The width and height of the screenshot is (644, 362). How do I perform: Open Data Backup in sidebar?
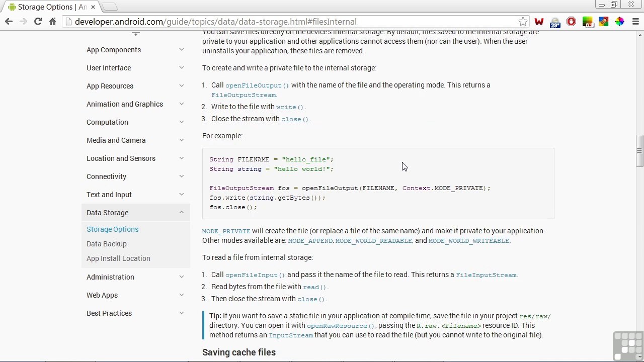pos(107,244)
